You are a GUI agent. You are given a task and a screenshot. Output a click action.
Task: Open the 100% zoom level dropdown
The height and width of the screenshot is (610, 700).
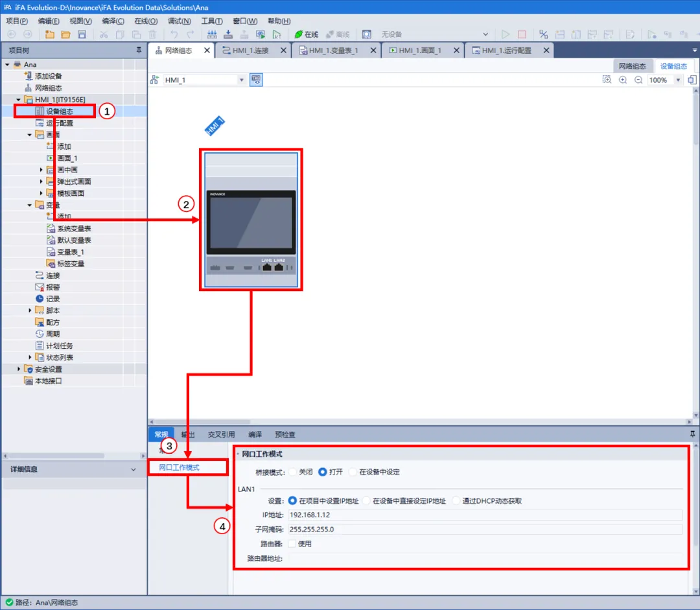tap(678, 80)
